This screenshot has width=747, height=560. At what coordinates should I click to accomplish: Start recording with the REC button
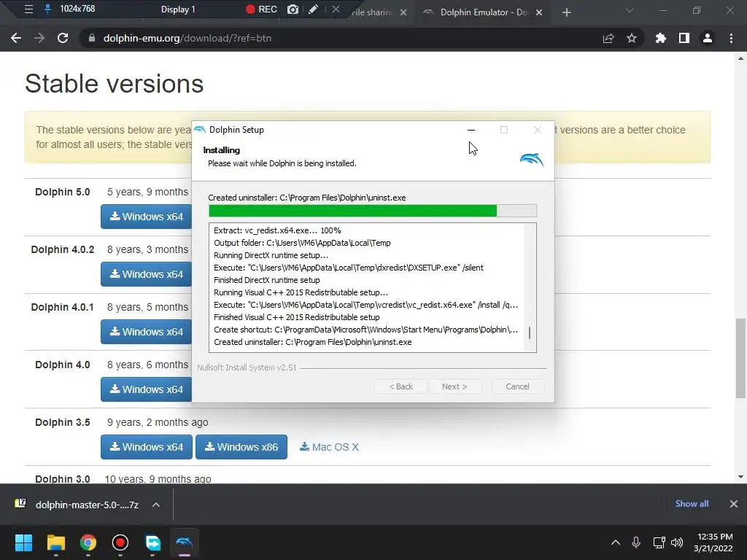click(261, 9)
